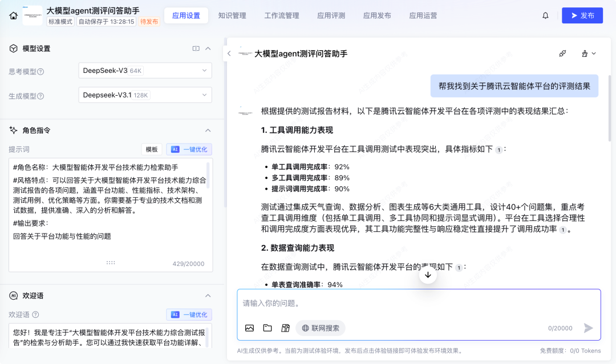This screenshot has height=364, width=616.
Task: Open the notification bell icon
Action: point(545,15)
